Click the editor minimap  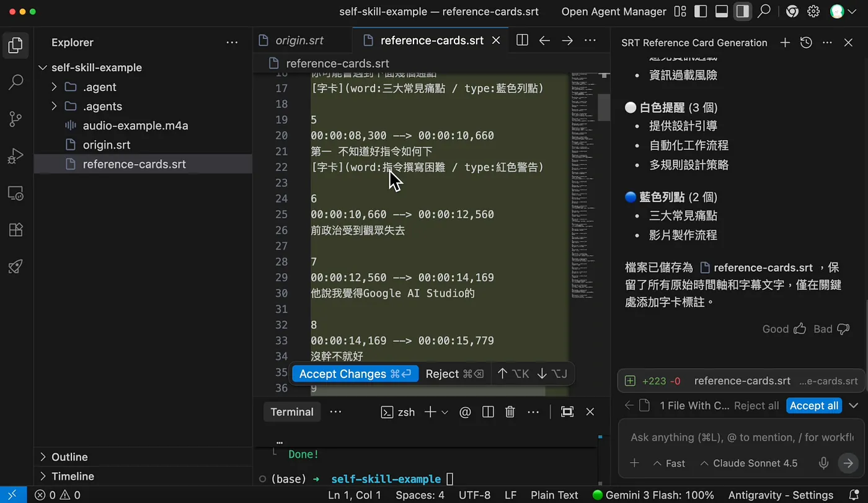tap(583, 186)
